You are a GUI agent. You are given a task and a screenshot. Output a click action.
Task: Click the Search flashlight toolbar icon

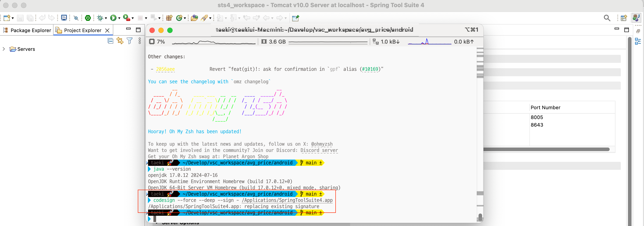(x=204, y=18)
